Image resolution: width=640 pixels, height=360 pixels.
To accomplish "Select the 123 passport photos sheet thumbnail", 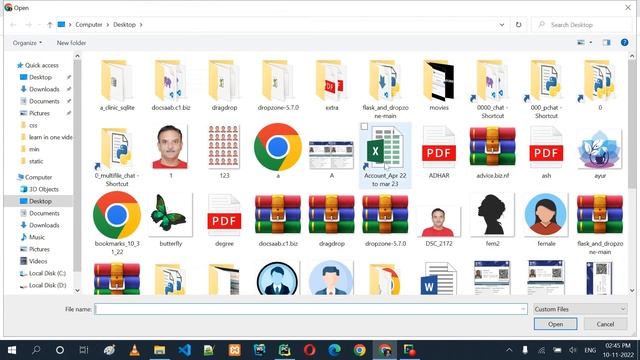I will (x=224, y=152).
